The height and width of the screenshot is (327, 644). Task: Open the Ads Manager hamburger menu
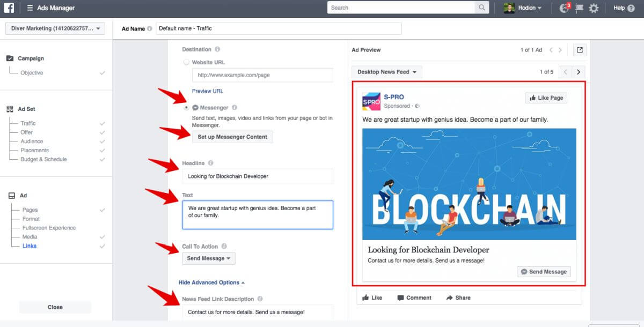30,8
